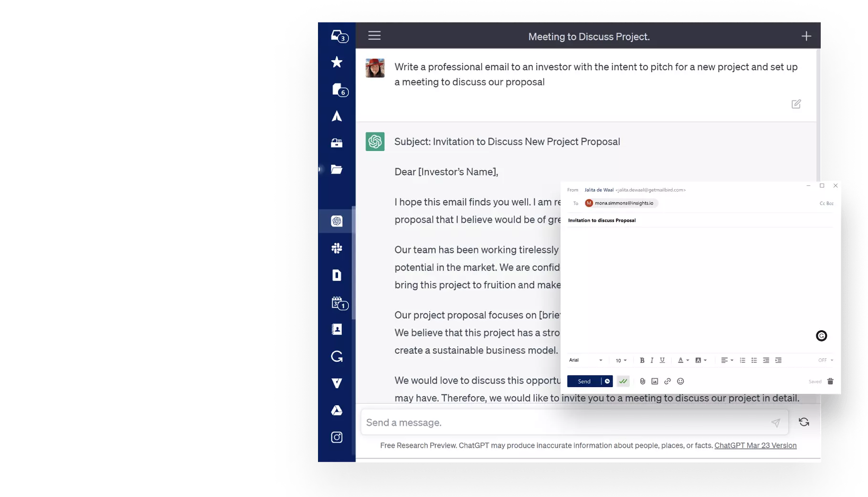Viewport: 868px width, 497px height.
Task: Toggle bold formatting in compose toolbar
Action: (x=642, y=360)
